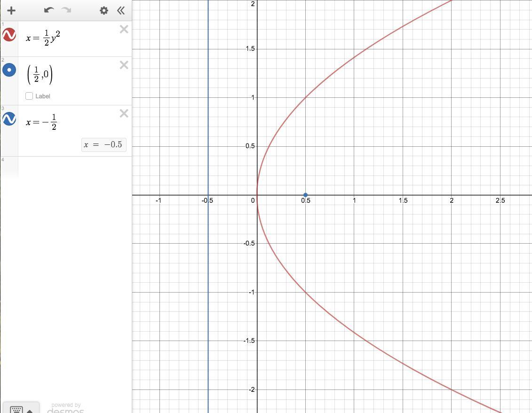Collapse the expression list panel

click(120, 10)
